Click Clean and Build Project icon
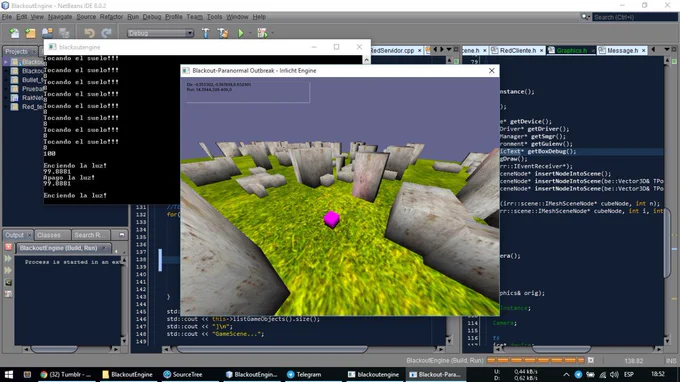680x382 pixels. (x=222, y=33)
